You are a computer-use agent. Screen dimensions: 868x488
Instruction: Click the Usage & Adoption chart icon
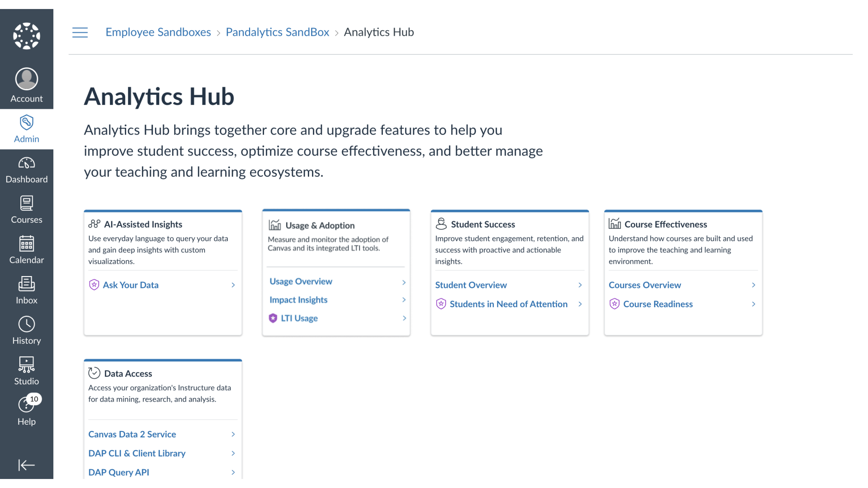pos(275,225)
